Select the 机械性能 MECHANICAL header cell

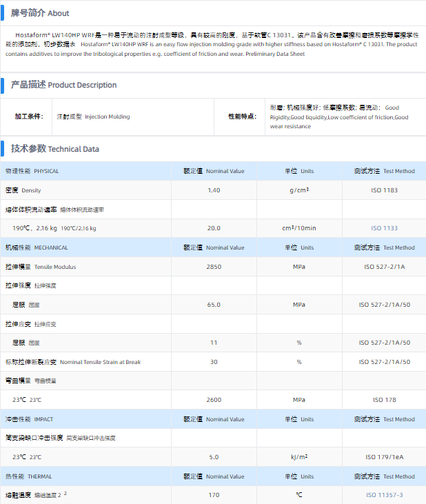[x=37, y=248]
